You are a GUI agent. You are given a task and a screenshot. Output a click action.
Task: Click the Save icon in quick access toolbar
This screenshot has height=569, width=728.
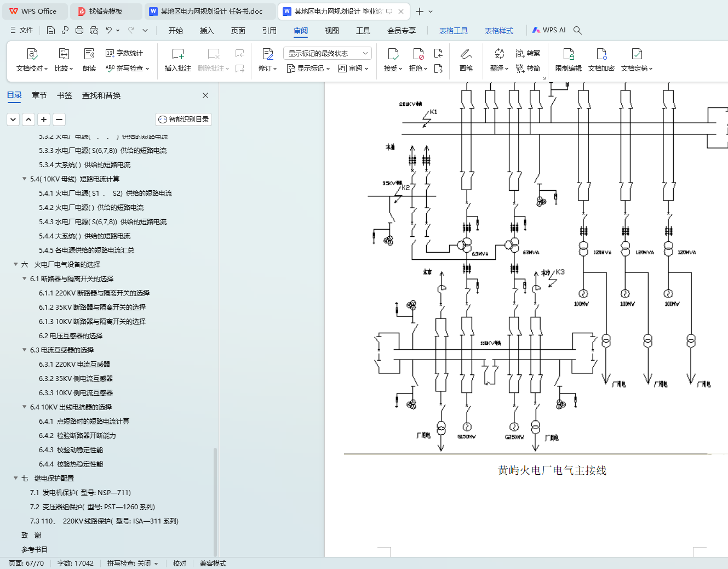(51, 30)
